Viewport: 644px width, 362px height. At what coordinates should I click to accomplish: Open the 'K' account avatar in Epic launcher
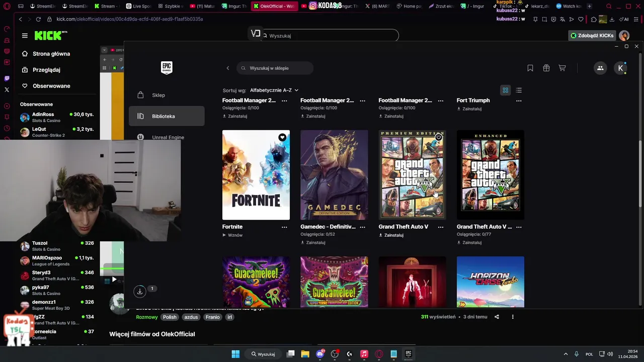620,68
